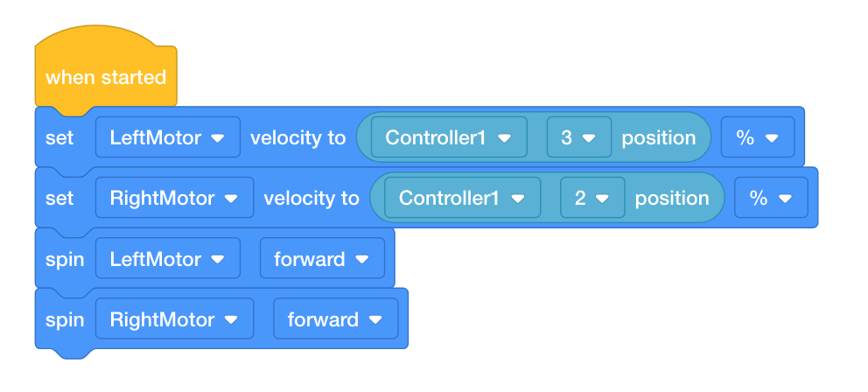Click 'position' label in axis 3 reporter block
Screen dimensions: 868x392
click(x=658, y=137)
